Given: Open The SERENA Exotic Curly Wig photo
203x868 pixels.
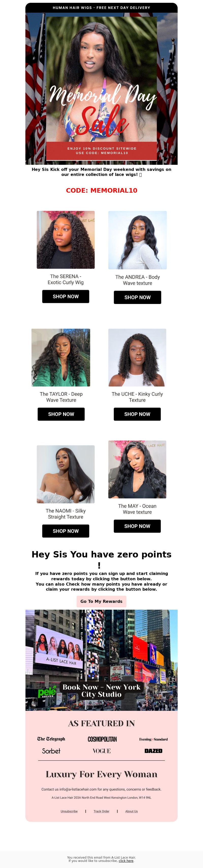Looking at the screenshot, I should click(x=66, y=240).
